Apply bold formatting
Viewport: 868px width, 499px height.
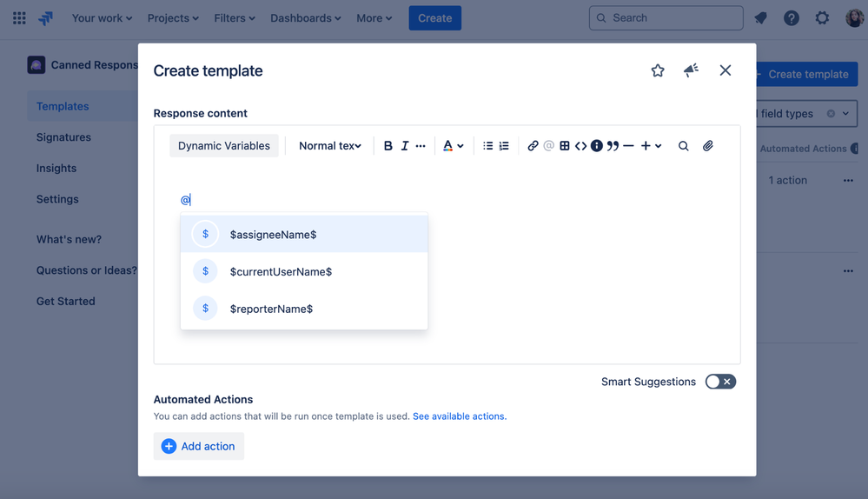[x=388, y=146]
